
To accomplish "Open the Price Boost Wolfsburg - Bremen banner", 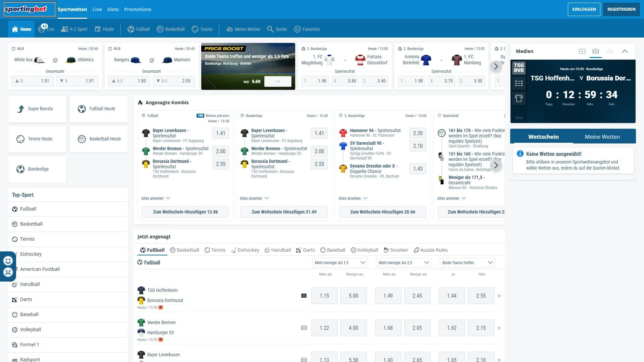I will pyautogui.click(x=248, y=66).
